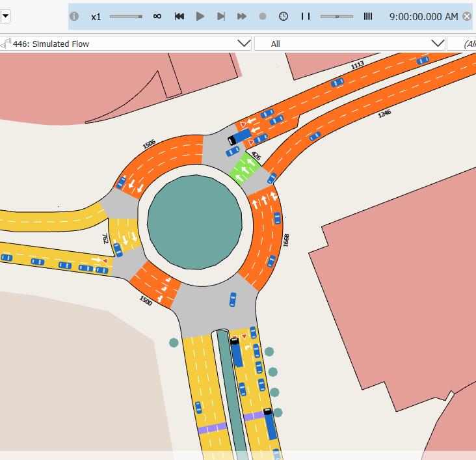This screenshot has width=476, height=460.
Task: Open the small dropdown arrow at top-left
Action: coord(5,16)
